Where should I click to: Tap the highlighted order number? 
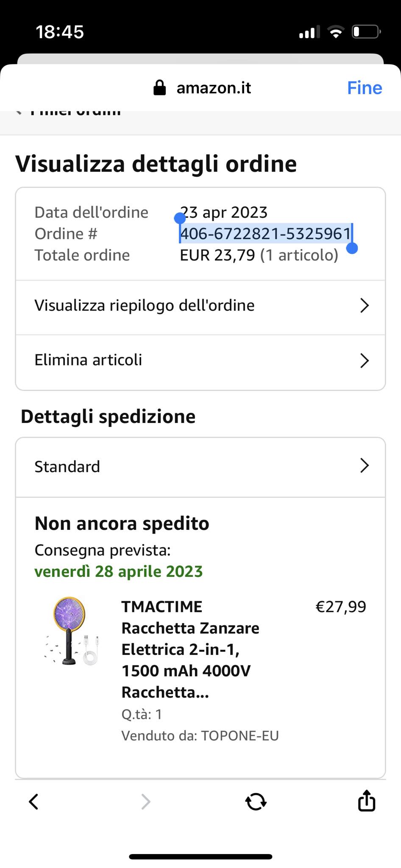(x=265, y=234)
